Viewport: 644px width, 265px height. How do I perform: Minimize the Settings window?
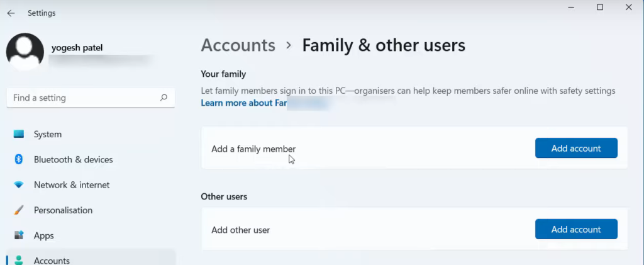coord(570,8)
